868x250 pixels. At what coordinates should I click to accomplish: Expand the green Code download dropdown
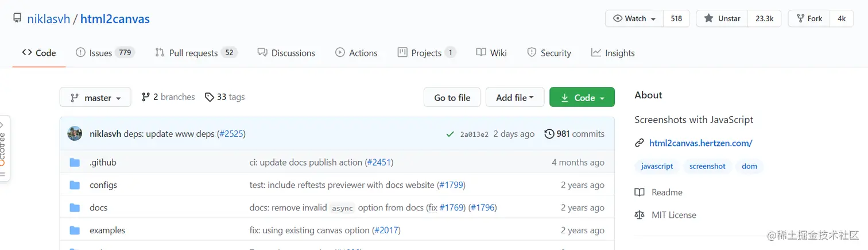[x=582, y=98]
